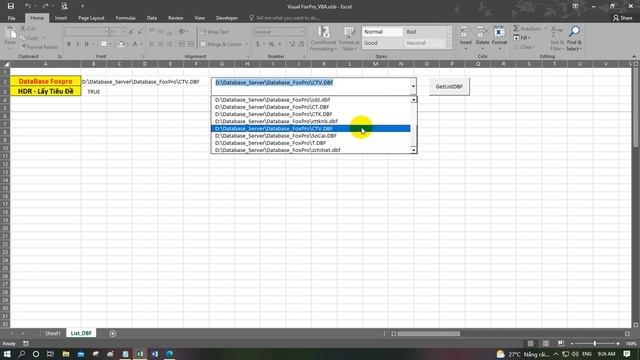This screenshot has height=360, width=640.
Task: Click Merge & Center
Action: 221,44
